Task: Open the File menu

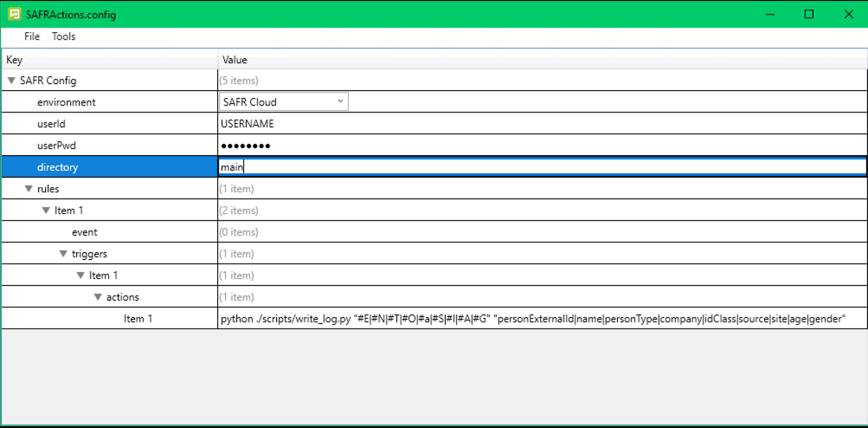Action: point(32,36)
